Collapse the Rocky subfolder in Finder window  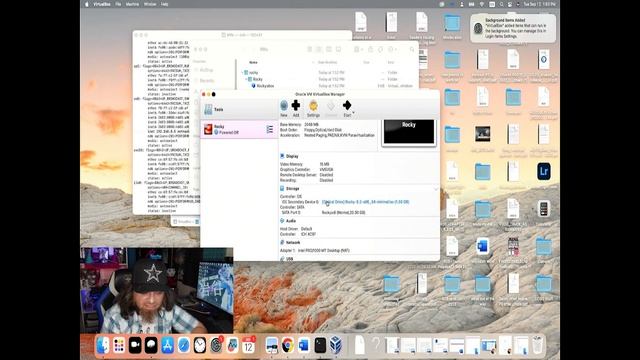246,79
